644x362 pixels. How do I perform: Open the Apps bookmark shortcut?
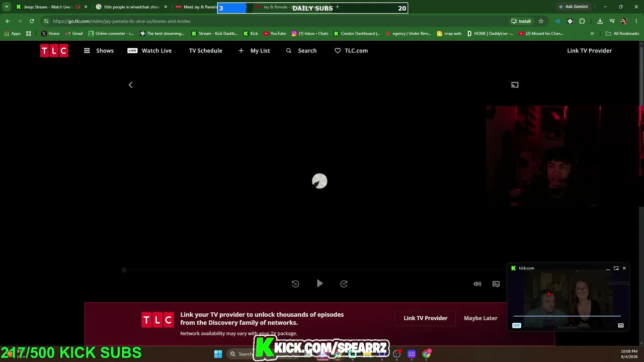pos(12,34)
